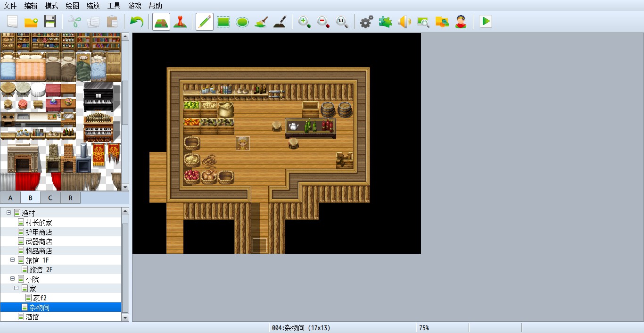Select the 酒馆 map
The width and height of the screenshot is (644, 333).
32,317
